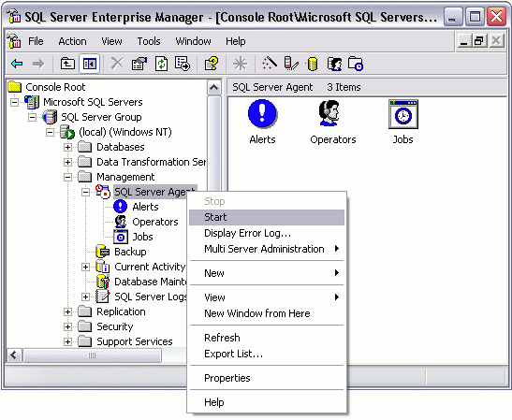Open the View submenu in context menu

267,297
